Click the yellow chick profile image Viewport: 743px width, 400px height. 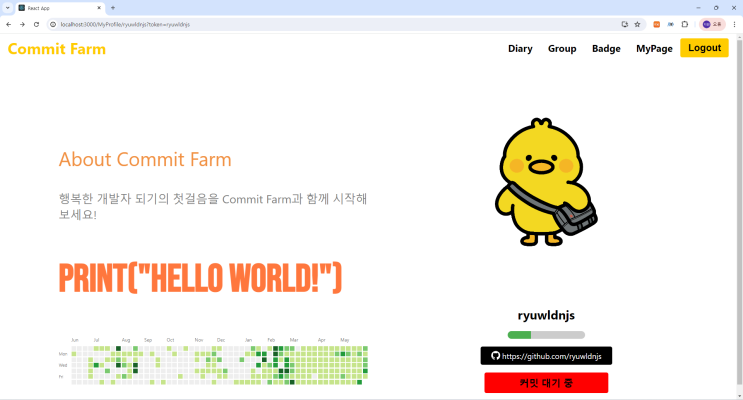(546, 182)
